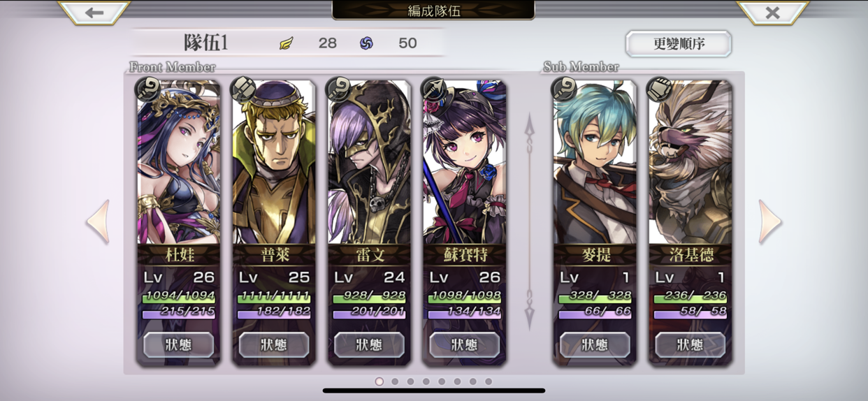The width and height of the screenshot is (868, 401).
Task: Tap the golden wing cost icon
Action: pos(286,43)
